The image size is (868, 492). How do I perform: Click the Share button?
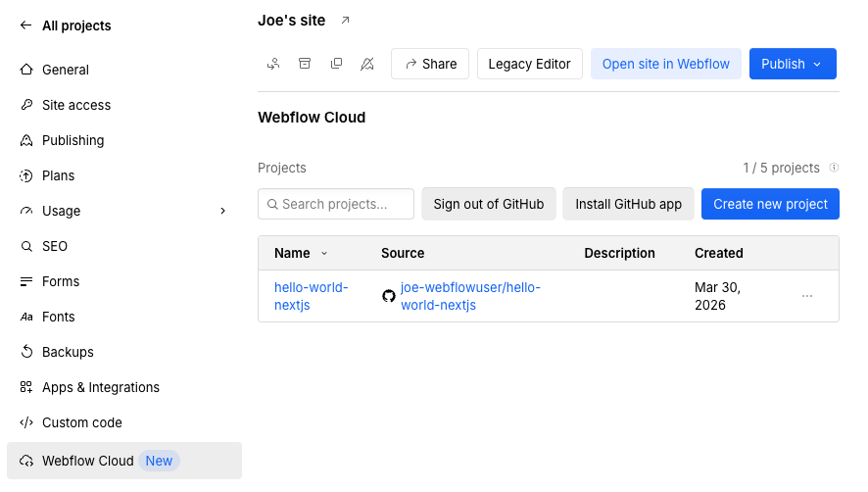pos(430,64)
